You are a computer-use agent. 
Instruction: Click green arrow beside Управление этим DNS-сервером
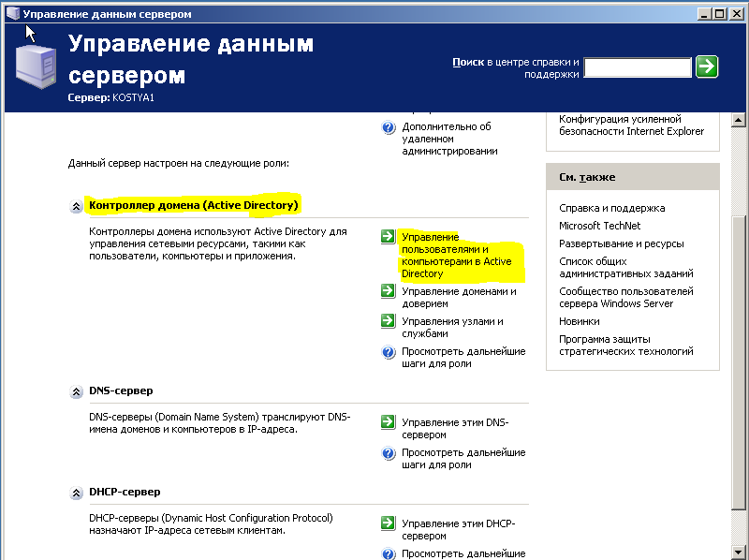[388, 422]
